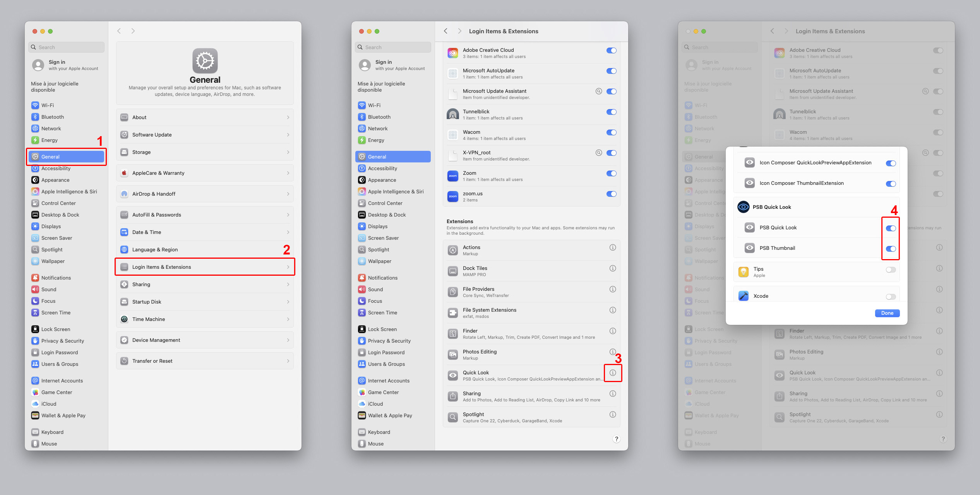Click the help question mark button
The image size is (980, 495).
(x=616, y=439)
